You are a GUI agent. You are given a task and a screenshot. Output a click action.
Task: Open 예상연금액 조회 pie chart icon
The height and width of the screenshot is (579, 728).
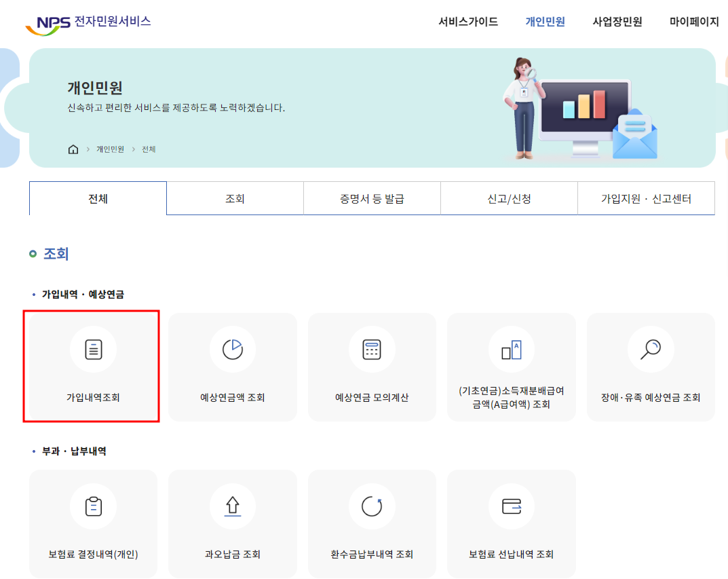pos(232,349)
